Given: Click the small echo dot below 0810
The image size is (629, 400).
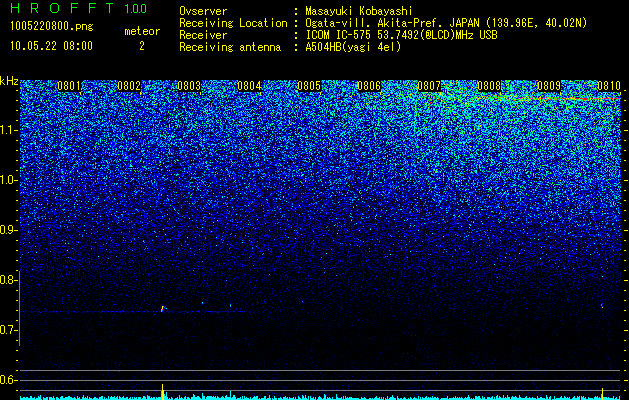Looking at the screenshot, I should click(x=602, y=306).
